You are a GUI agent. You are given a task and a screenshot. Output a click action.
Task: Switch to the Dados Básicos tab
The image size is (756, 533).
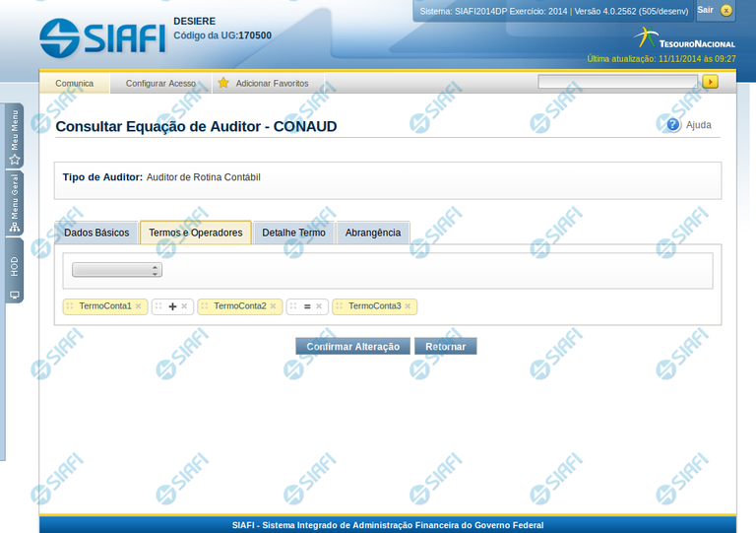coord(96,233)
